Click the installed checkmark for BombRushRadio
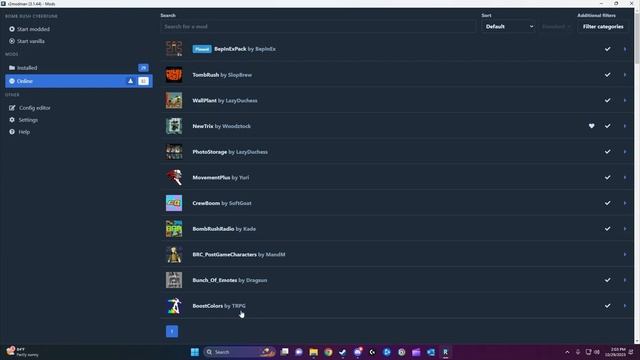 607,229
